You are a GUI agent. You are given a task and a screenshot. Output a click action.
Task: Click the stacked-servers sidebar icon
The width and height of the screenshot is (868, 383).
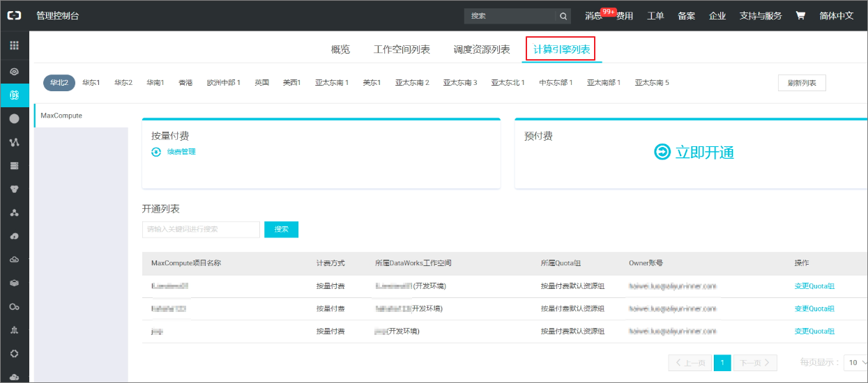click(14, 166)
